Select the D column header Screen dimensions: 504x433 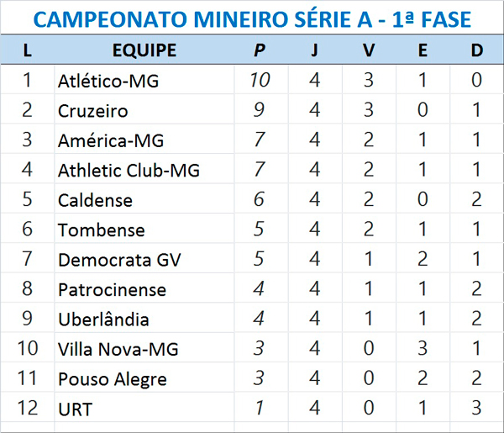click(x=476, y=50)
